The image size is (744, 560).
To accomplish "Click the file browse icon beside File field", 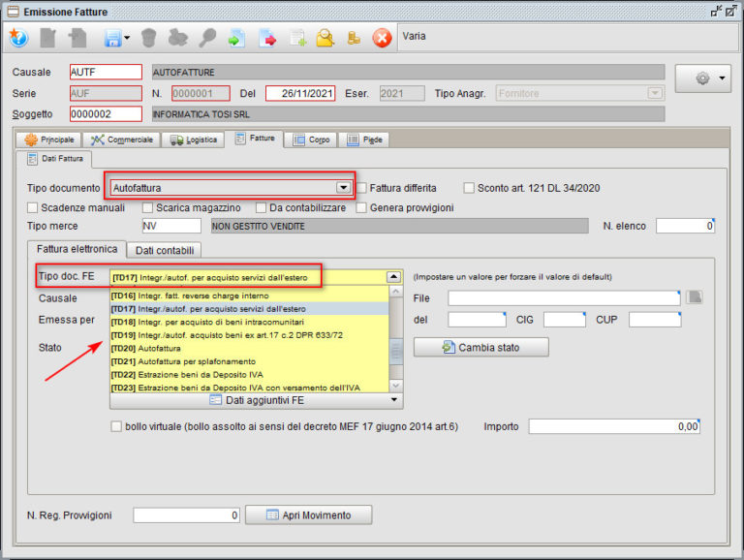I will pyautogui.click(x=694, y=297).
